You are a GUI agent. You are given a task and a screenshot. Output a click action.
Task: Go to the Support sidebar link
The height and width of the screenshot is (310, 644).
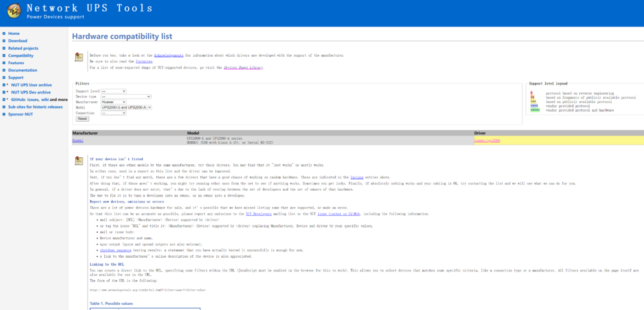pos(16,77)
